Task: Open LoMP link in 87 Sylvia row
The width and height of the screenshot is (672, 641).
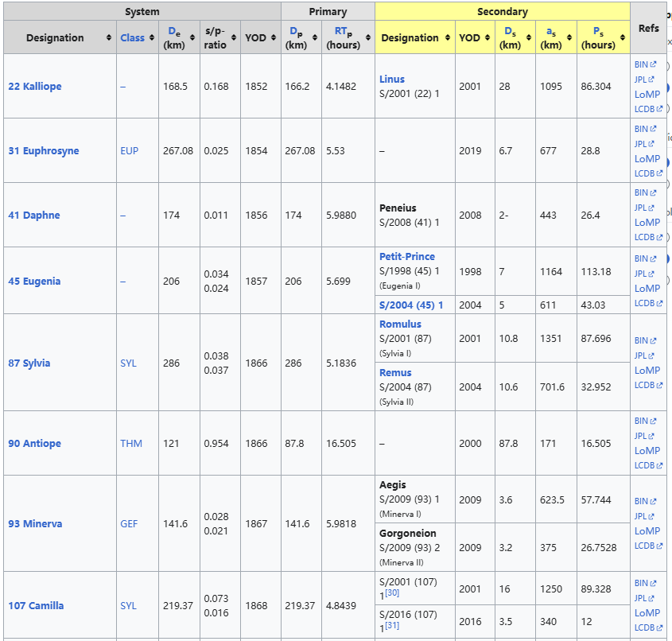Action: coord(647,370)
